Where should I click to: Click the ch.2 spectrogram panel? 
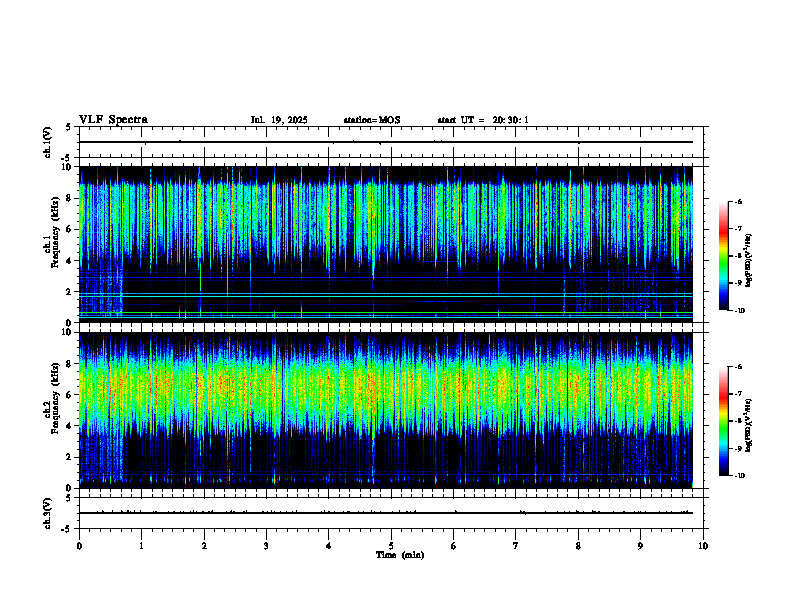pyautogui.click(x=386, y=410)
